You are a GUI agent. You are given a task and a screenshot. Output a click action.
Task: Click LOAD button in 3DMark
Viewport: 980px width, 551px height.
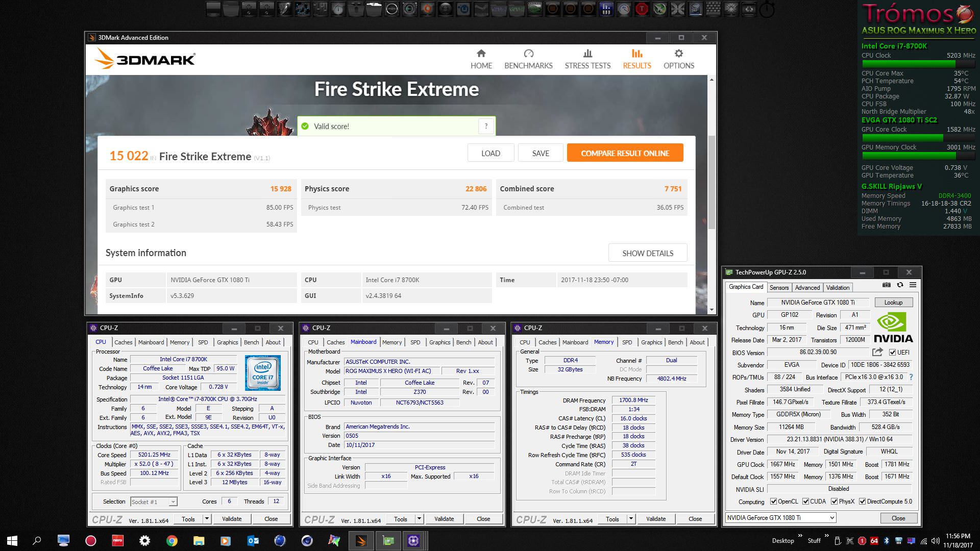(x=491, y=153)
